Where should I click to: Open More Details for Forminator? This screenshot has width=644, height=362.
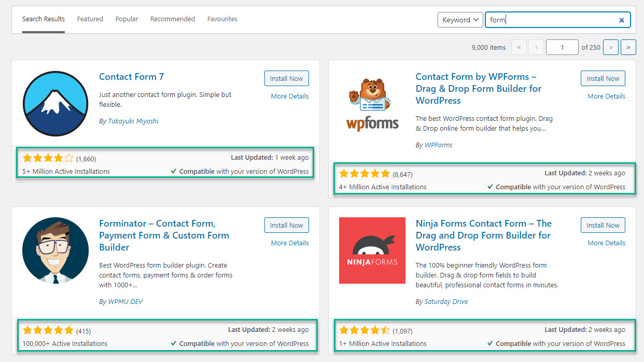290,243
